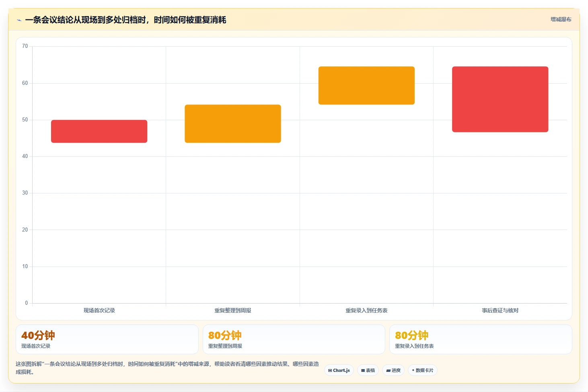
Task: Click the red bar for 现场首次记录
Action: click(x=99, y=131)
